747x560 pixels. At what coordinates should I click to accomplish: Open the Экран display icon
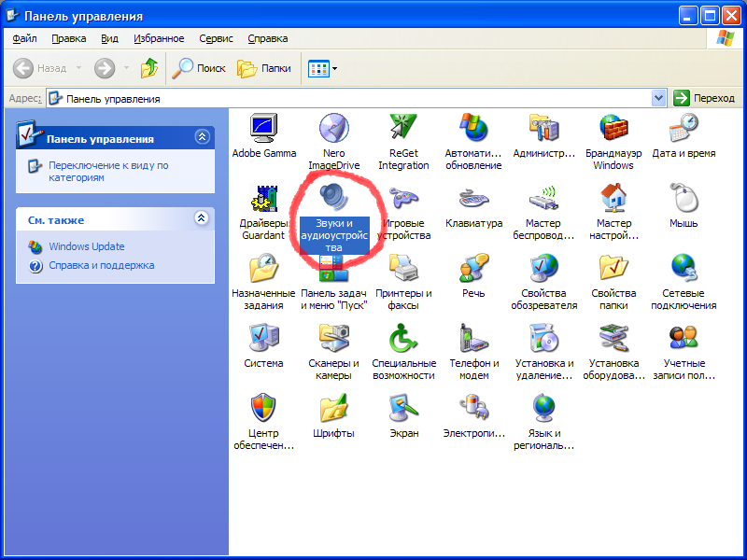(403, 408)
